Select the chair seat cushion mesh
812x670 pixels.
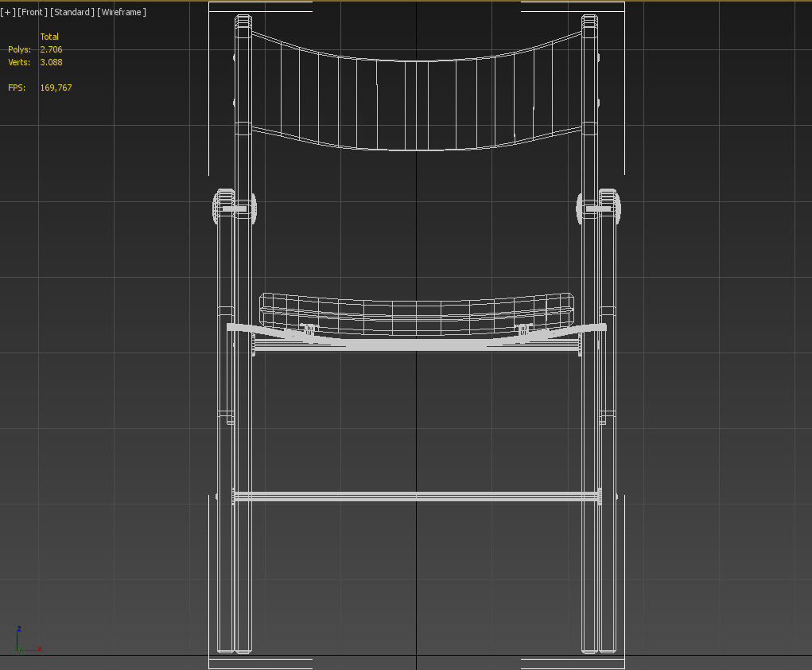(417, 314)
